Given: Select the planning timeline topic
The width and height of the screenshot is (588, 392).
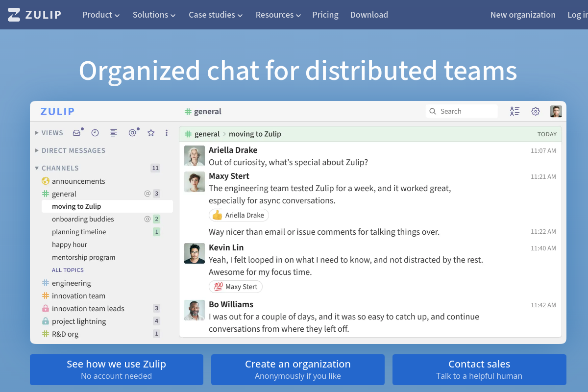Looking at the screenshot, I should coord(79,232).
